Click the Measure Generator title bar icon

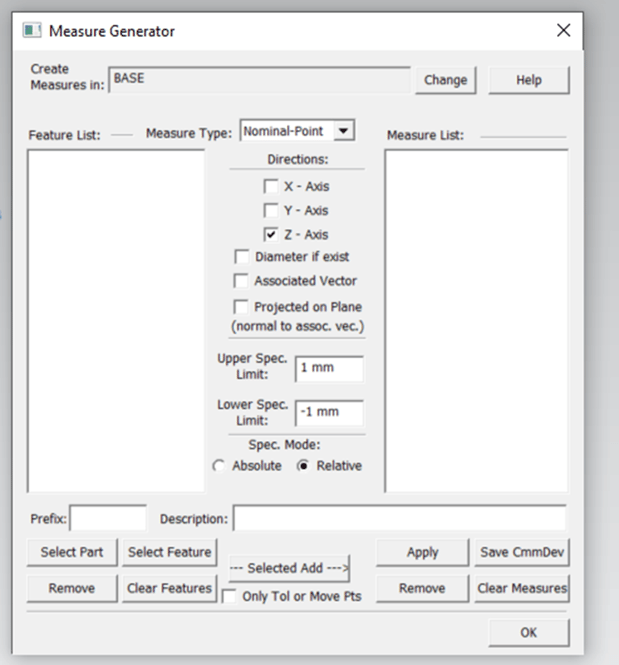tap(32, 31)
